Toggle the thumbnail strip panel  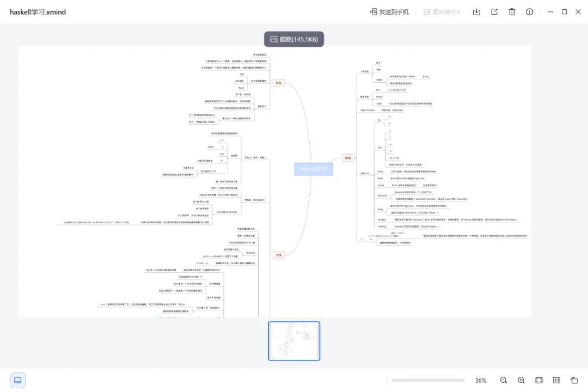coord(17,381)
